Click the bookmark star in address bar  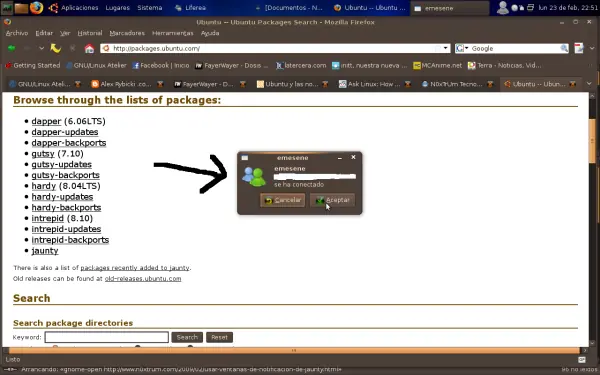pos(437,48)
